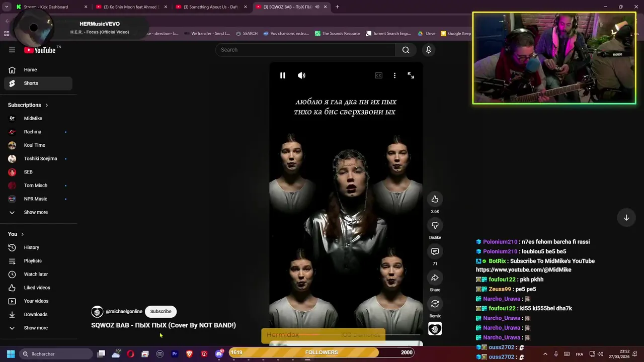Enter fullscreen for the Short
Screen dimensions: 644x362
411,75
